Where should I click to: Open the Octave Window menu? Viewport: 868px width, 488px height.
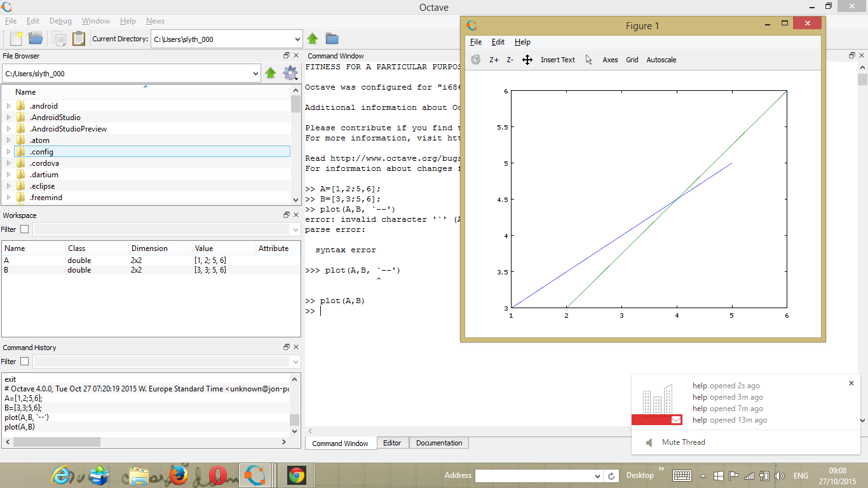click(96, 21)
